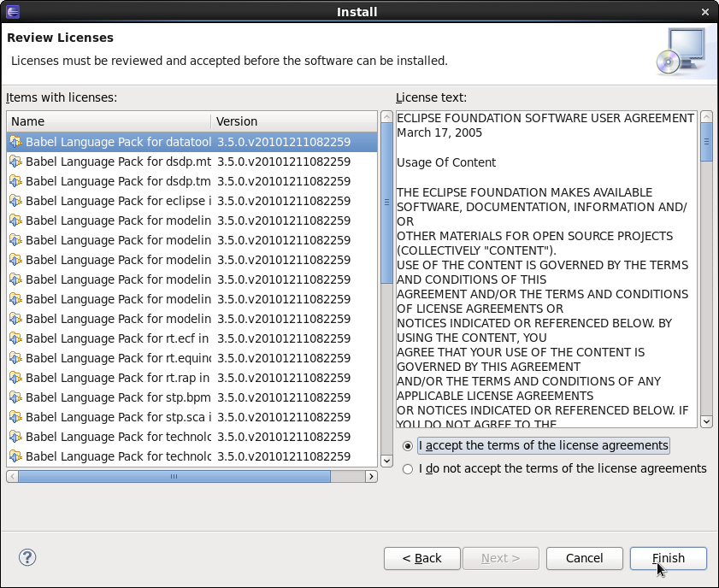This screenshot has height=588, width=719.
Task: Click the "March 17, 2005" date in the license text
Action: click(439, 133)
